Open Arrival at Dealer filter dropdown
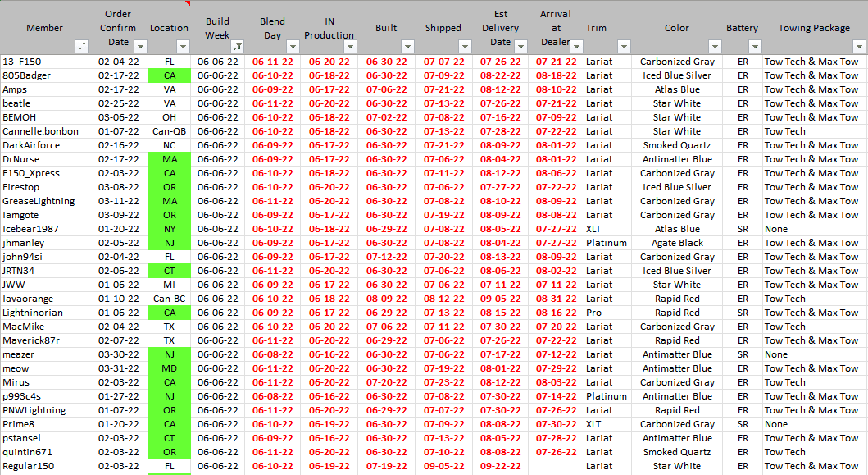The width and height of the screenshot is (868, 475). click(576, 47)
